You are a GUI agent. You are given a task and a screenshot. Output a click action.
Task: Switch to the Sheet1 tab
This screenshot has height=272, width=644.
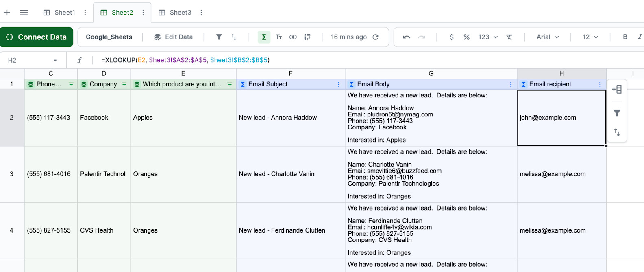(x=59, y=13)
